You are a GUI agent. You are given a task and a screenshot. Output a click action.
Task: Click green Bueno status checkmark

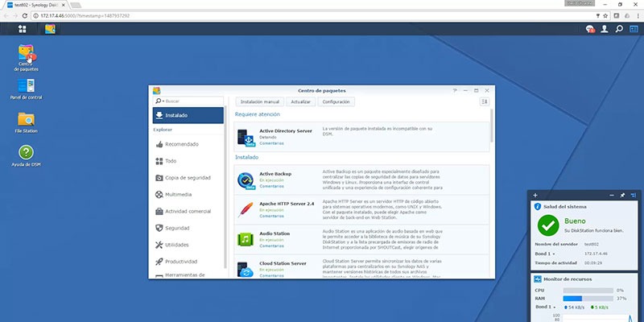pos(548,225)
